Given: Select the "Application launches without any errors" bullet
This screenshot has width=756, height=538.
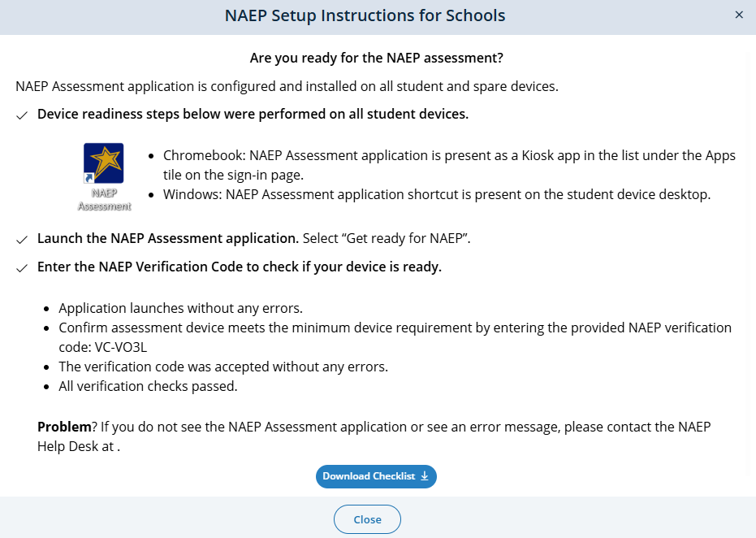Looking at the screenshot, I should (x=180, y=308).
